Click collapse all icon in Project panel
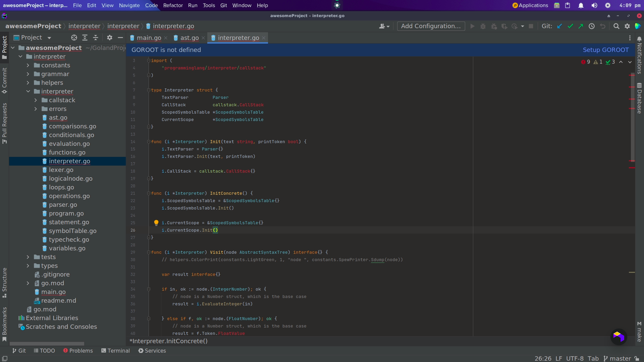 (x=96, y=38)
